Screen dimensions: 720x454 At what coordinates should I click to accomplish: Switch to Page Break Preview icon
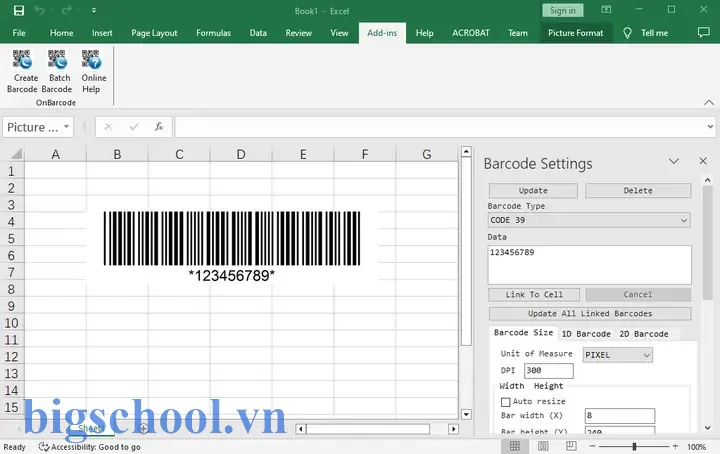[571, 446]
